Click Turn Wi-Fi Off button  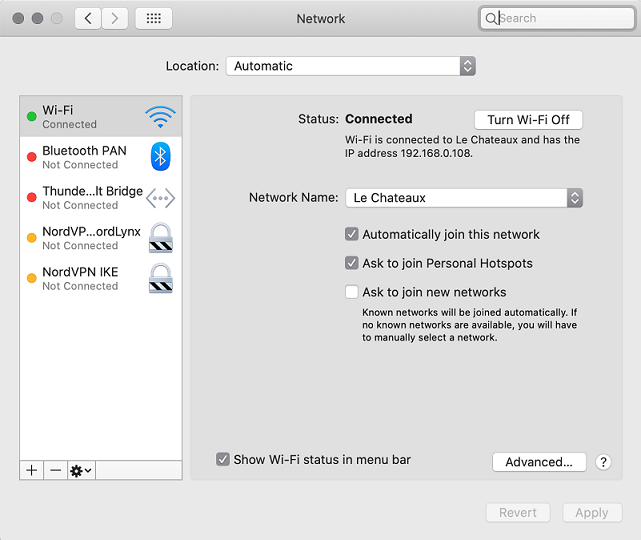pyautogui.click(x=528, y=120)
